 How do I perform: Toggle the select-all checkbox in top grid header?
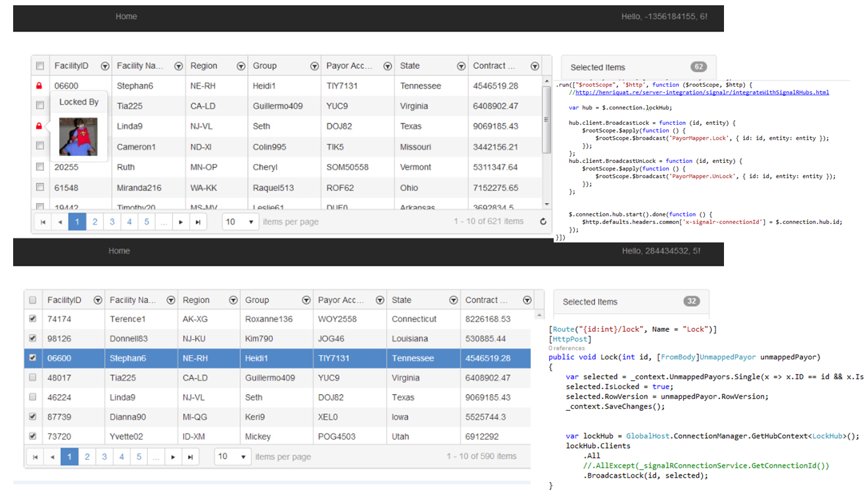40,66
